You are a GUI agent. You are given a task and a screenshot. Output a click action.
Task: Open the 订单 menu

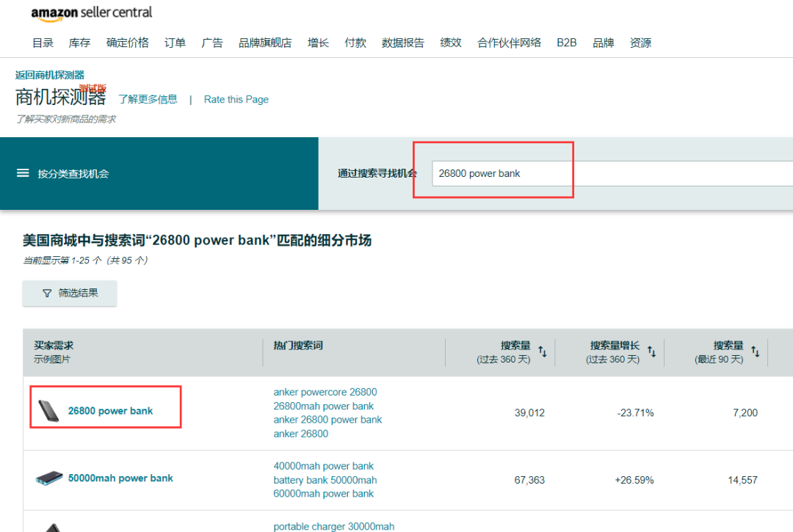point(175,43)
